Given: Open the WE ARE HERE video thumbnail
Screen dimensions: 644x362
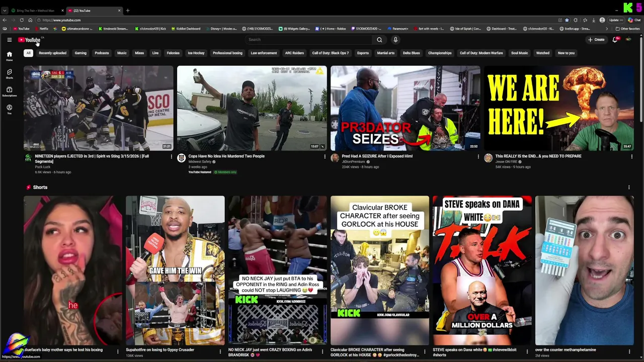Looking at the screenshot, I should (558, 108).
